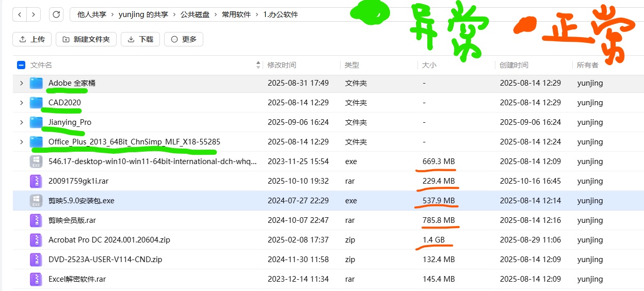
Task: Go back with the left arrow button
Action: point(20,14)
